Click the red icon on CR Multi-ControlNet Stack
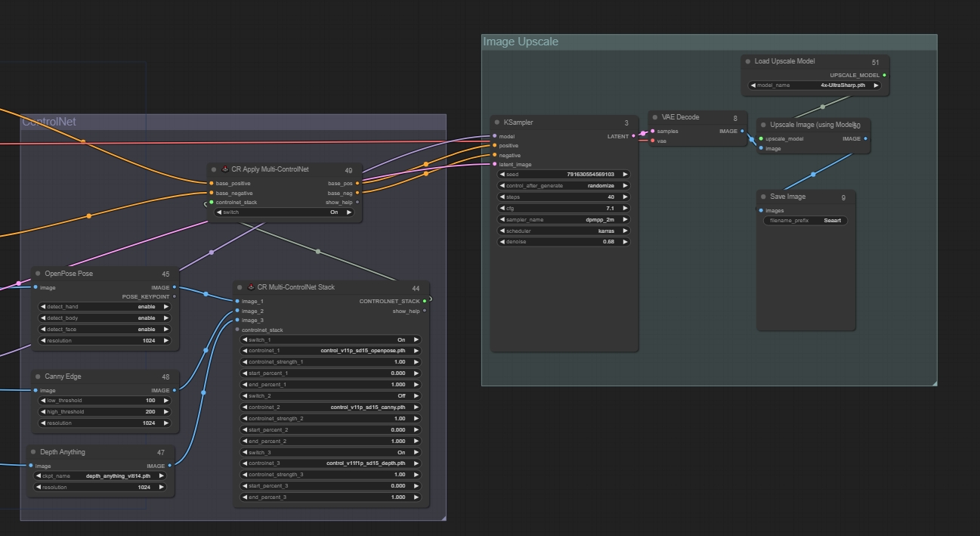This screenshot has height=536, width=980. coord(250,287)
